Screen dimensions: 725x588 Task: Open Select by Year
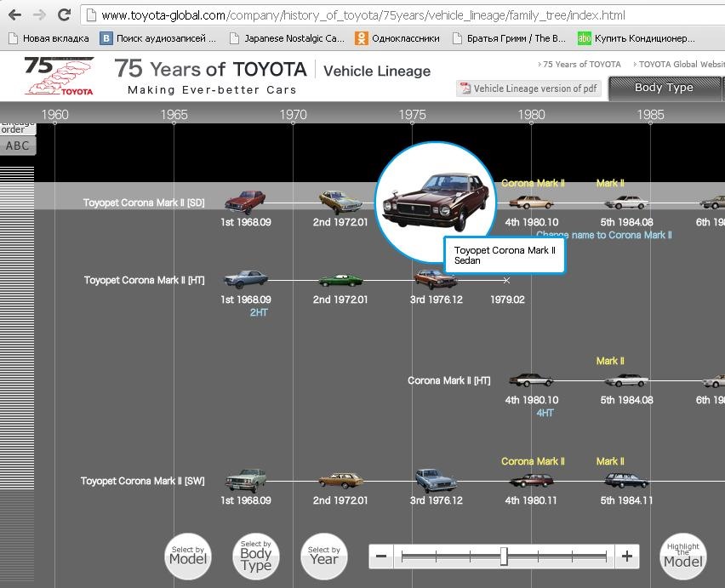[x=323, y=557]
